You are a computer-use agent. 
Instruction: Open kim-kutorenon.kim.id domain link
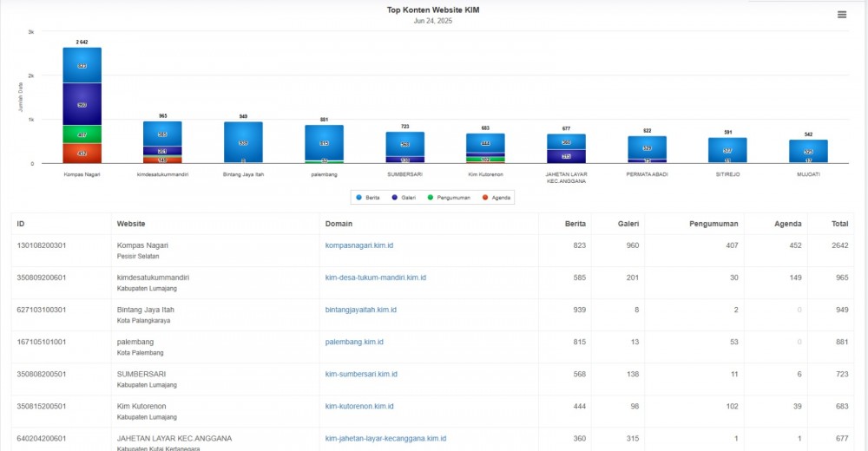[x=359, y=406]
